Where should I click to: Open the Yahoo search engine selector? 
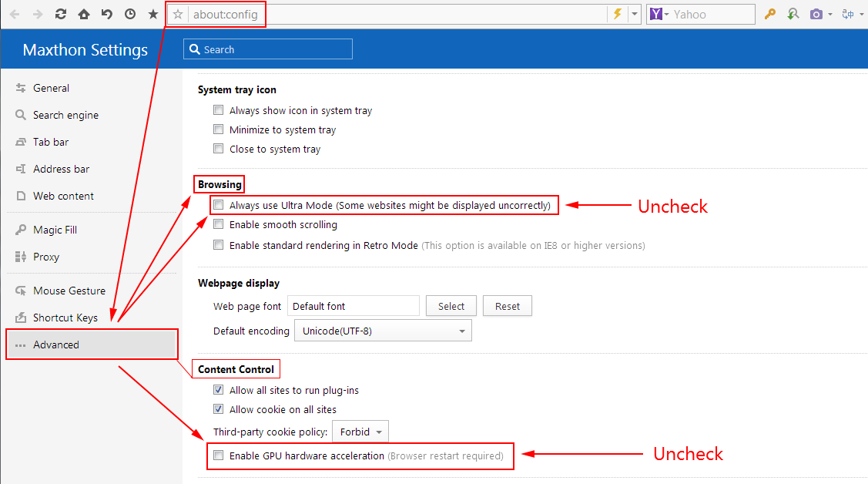coord(659,15)
